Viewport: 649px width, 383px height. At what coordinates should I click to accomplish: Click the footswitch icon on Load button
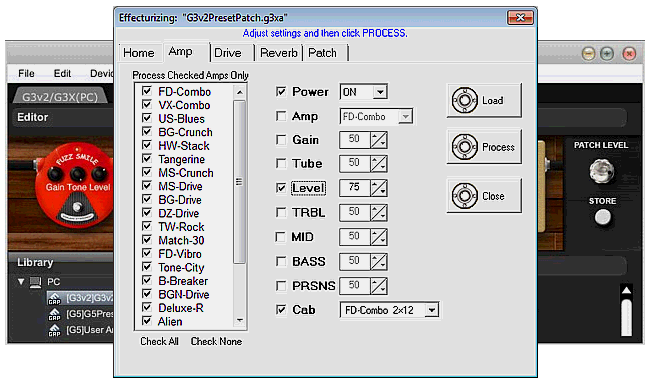click(x=464, y=100)
